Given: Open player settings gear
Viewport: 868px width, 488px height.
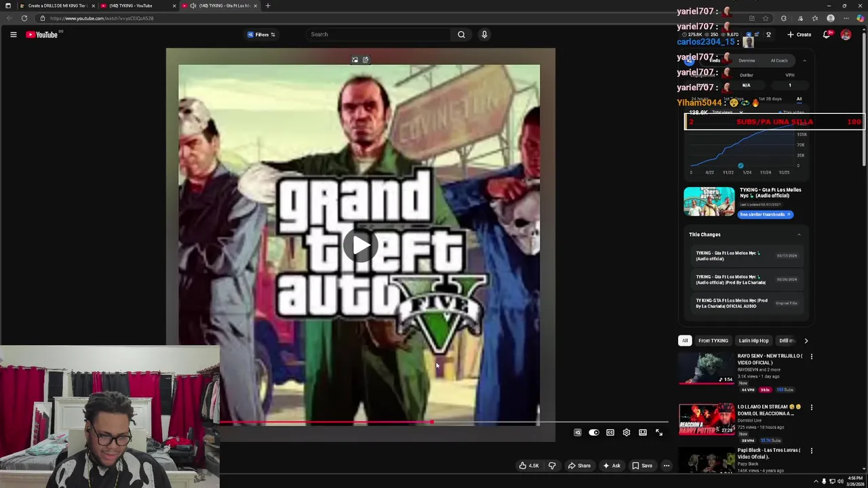Looking at the screenshot, I should click(x=627, y=432).
